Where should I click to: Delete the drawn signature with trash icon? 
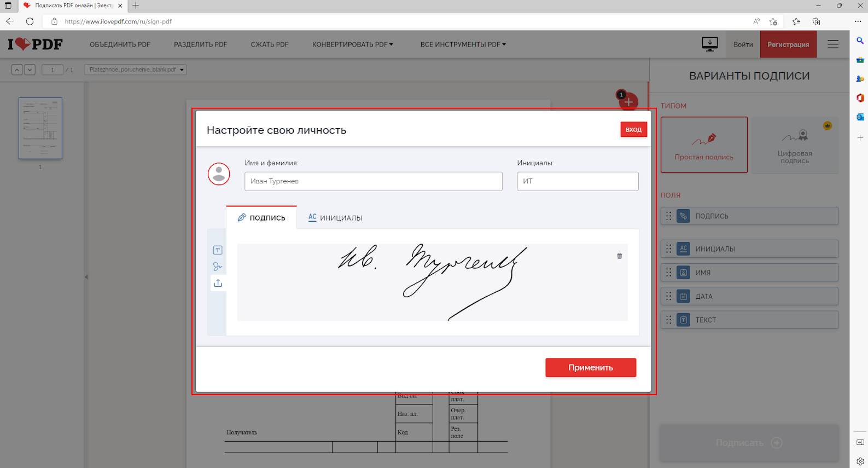[x=620, y=256]
